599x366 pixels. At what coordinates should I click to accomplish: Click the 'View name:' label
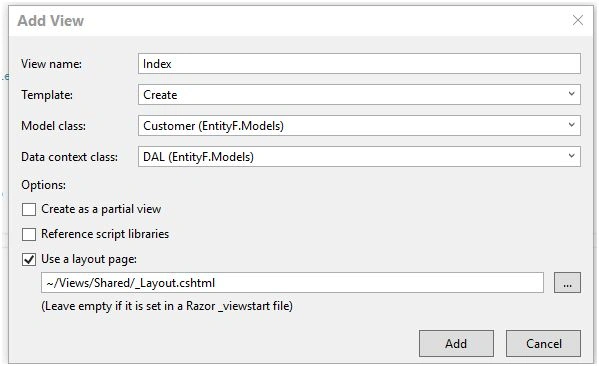coord(51,64)
